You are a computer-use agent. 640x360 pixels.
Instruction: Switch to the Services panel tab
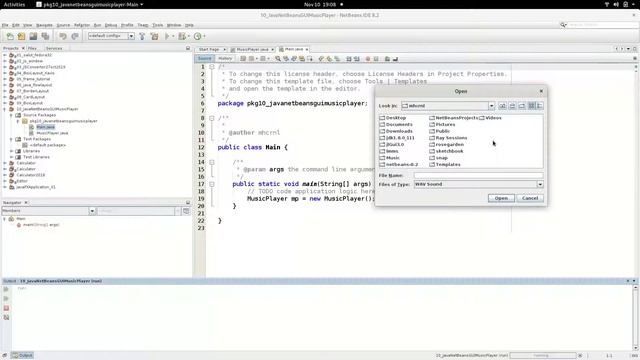click(x=54, y=49)
